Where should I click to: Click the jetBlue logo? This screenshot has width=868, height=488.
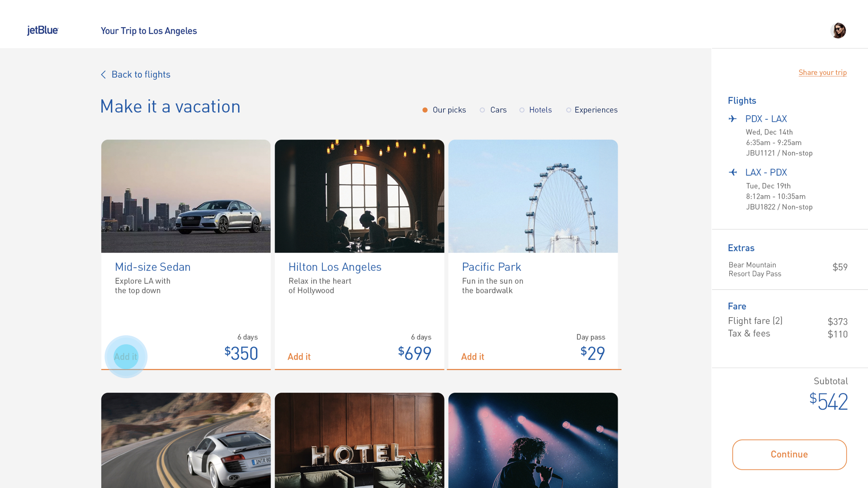pyautogui.click(x=42, y=30)
